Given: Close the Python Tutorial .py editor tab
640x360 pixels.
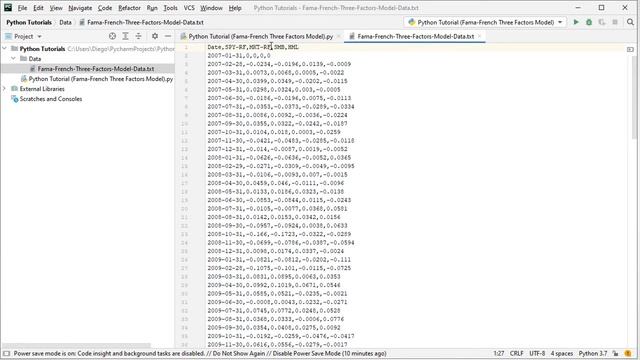Looking at the screenshot, I should click(x=338, y=36).
